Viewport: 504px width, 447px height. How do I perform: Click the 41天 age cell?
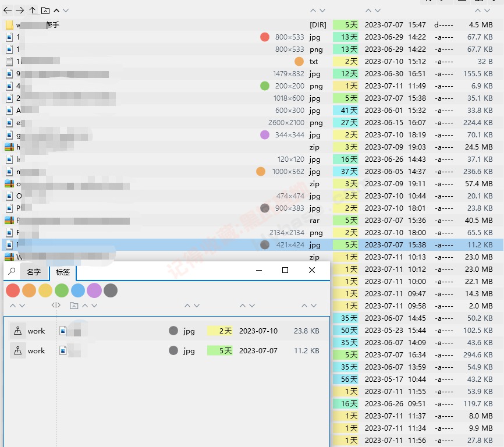346,110
